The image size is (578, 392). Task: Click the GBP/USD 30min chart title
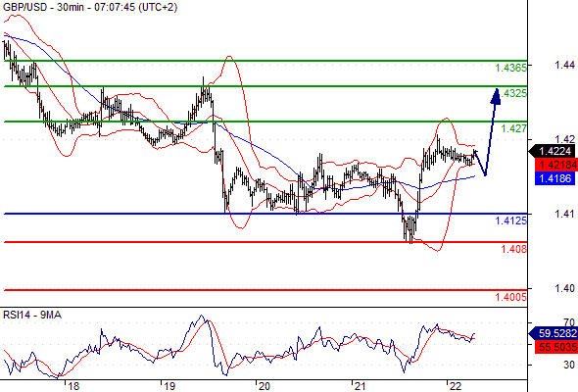point(90,7)
